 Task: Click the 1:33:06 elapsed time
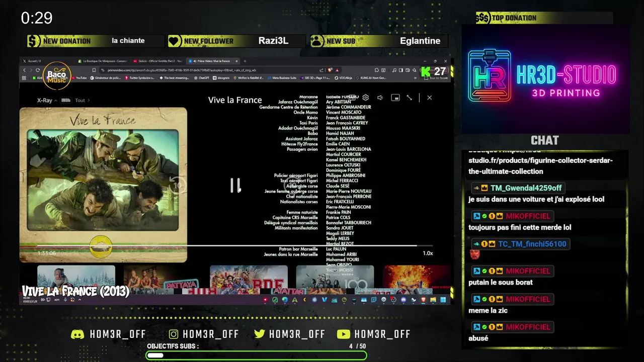pyautogui.click(x=47, y=253)
